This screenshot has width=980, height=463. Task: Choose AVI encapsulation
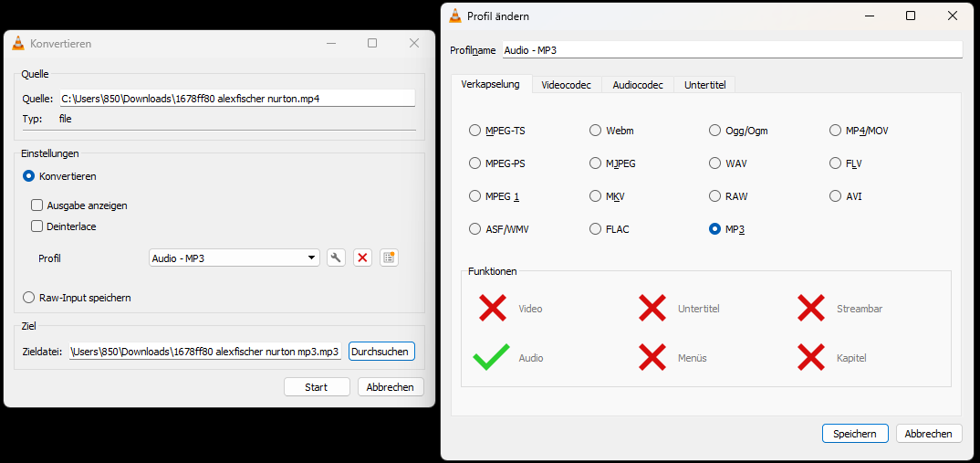tap(835, 196)
